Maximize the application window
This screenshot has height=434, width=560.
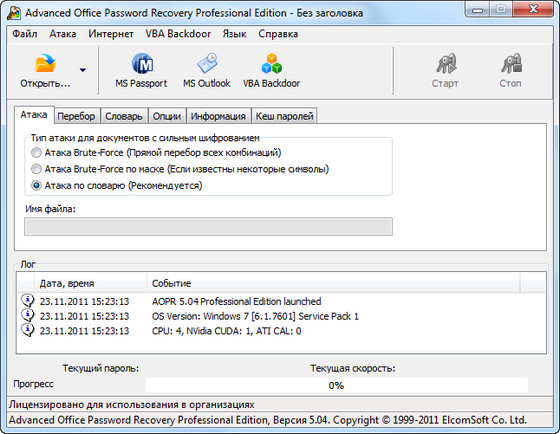(501, 9)
